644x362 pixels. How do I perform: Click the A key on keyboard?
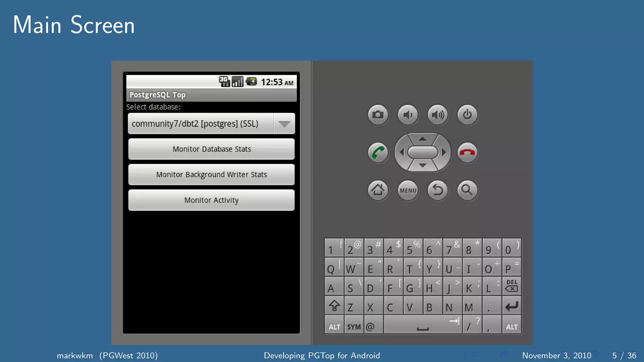(x=334, y=286)
